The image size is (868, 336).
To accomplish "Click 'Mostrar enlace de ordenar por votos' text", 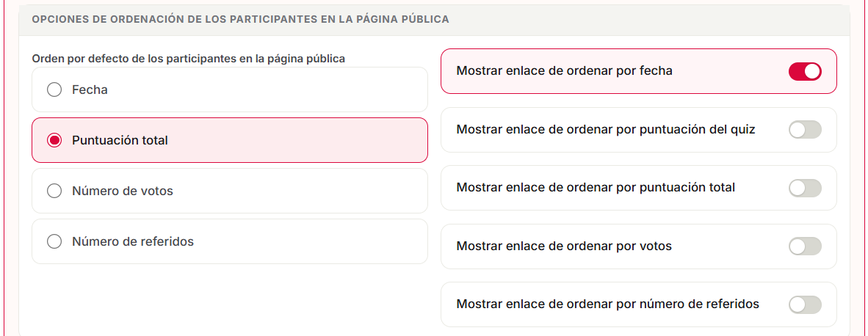I will [564, 246].
